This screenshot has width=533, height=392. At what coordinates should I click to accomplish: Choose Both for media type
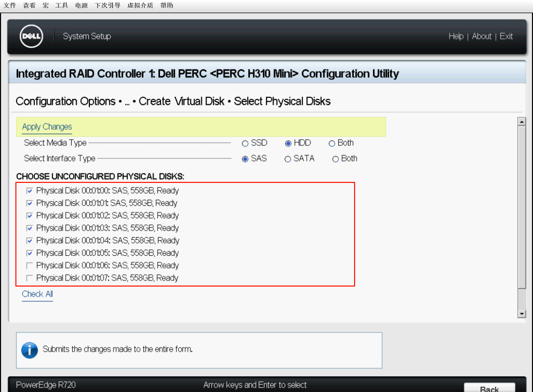pos(332,144)
